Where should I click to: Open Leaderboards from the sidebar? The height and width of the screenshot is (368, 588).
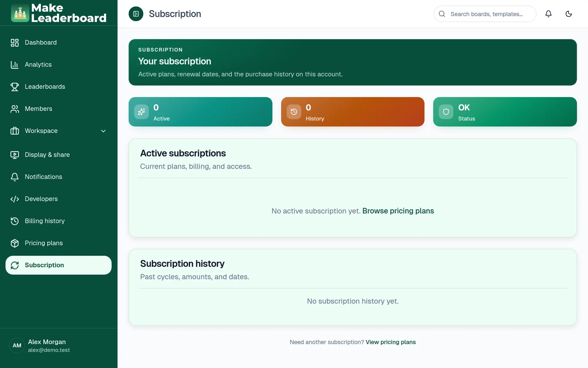tap(59, 87)
